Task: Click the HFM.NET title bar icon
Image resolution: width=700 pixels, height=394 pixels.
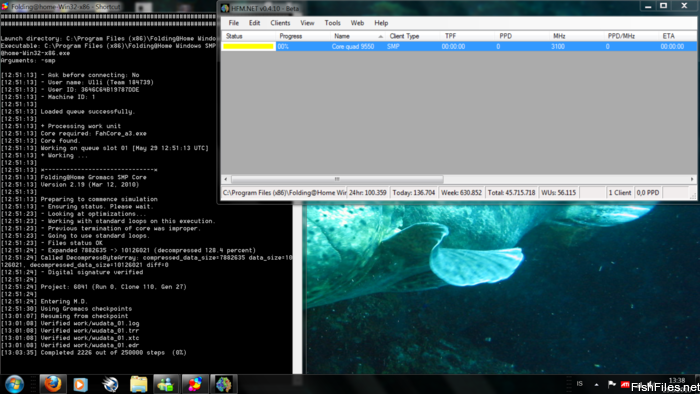Action: coord(225,8)
